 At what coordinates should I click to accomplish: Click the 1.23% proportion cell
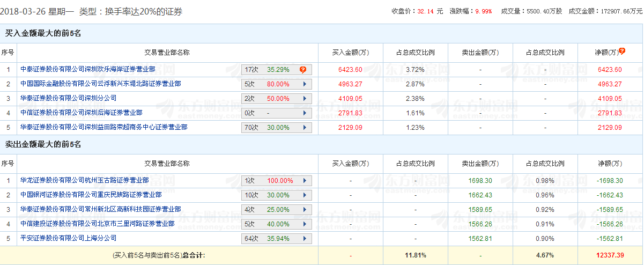(x=415, y=128)
